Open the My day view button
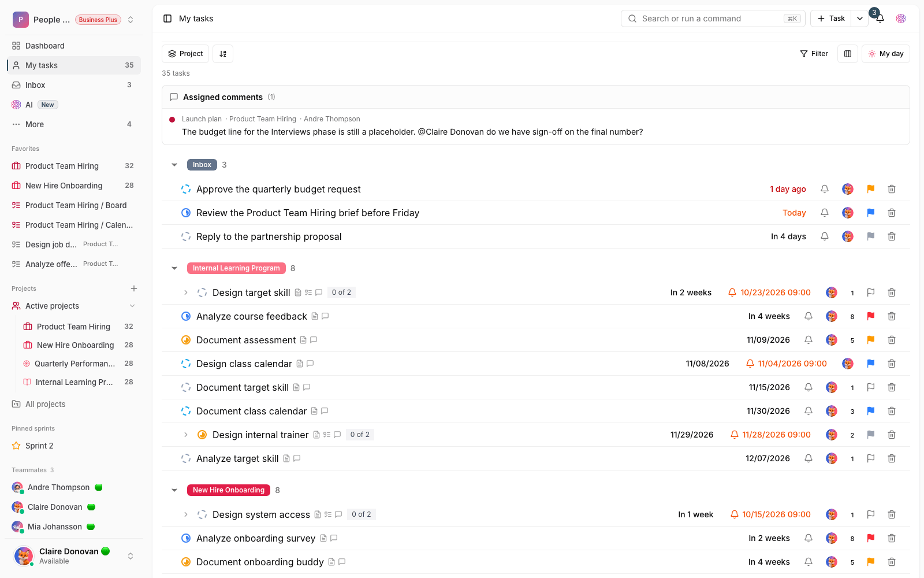Viewport: 924px width, 578px height. pyautogui.click(x=886, y=54)
